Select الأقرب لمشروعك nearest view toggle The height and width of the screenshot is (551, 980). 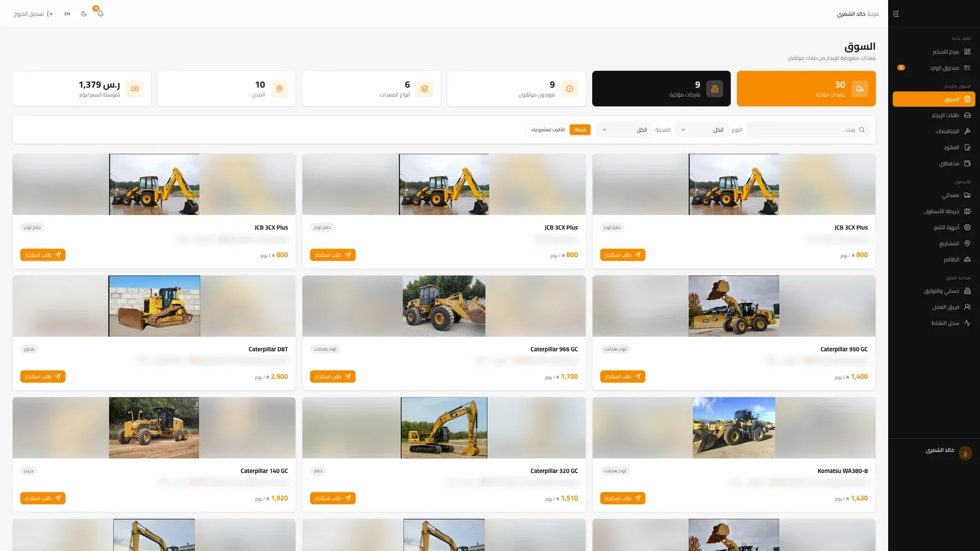click(x=548, y=130)
